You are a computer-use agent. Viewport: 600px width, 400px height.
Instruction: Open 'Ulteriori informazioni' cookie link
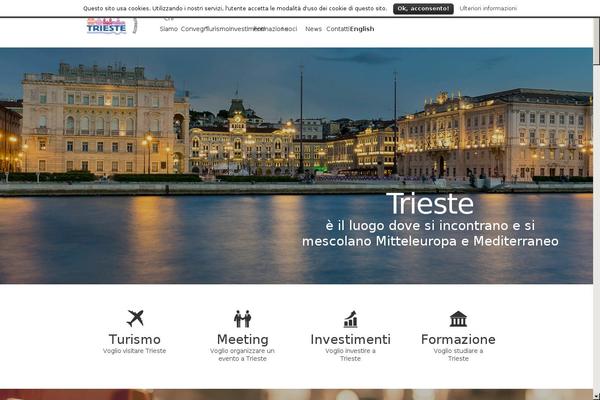tap(488, 8)
